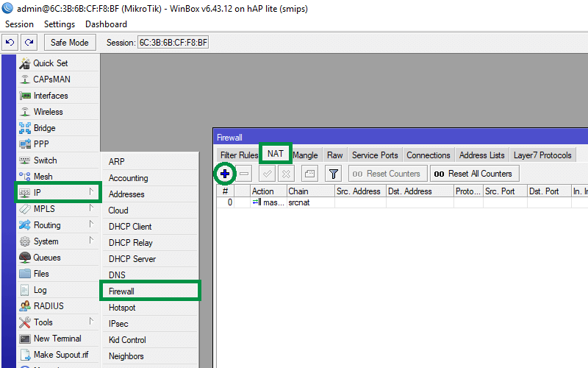Click the Comment icon in Firewall toolbar
The image size is (588, 368).
pyautogui.click(x=309, y=174)
